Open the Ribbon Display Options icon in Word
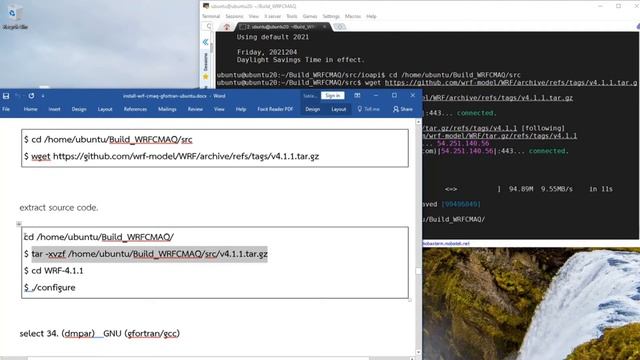The image size is (640, 360). [357, 96]
